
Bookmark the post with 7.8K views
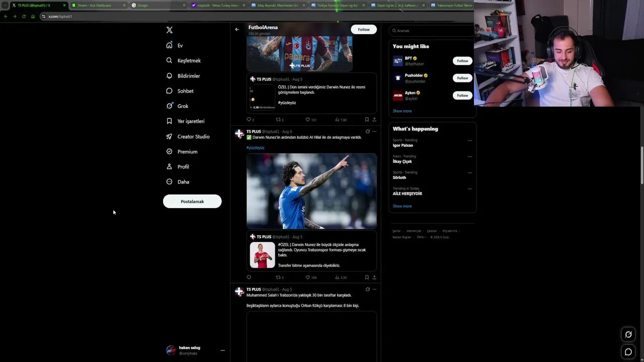367,120
